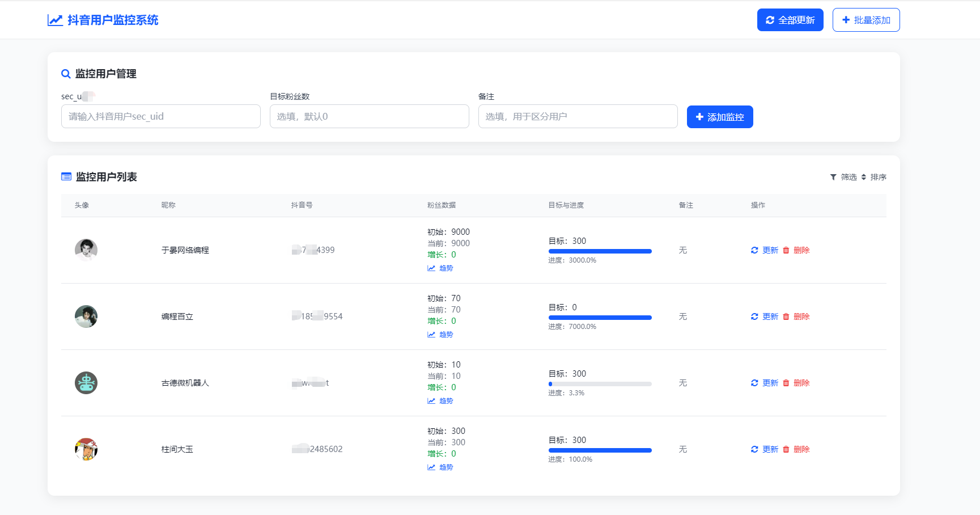980x515 pixels.
Task: Select the funnel icon beside 筛选
Action: click(833, 176)
